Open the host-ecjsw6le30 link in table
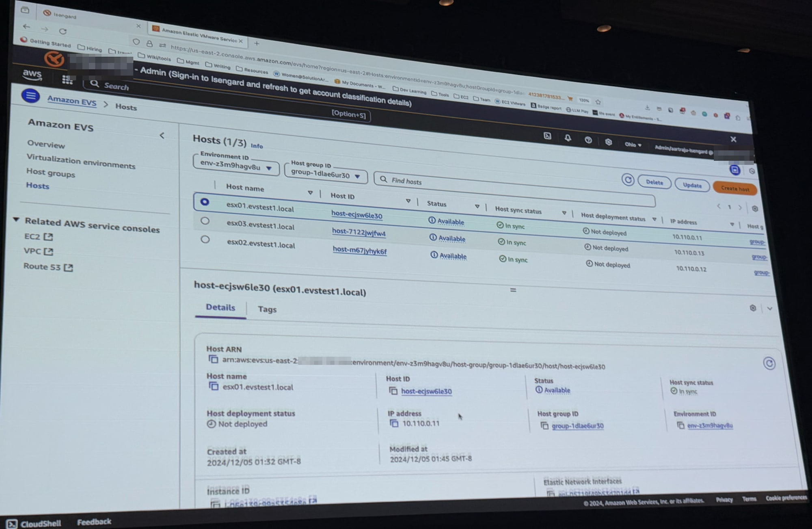Image resolution: width=812 pixels, height=529 pixels. click(356, 215)
